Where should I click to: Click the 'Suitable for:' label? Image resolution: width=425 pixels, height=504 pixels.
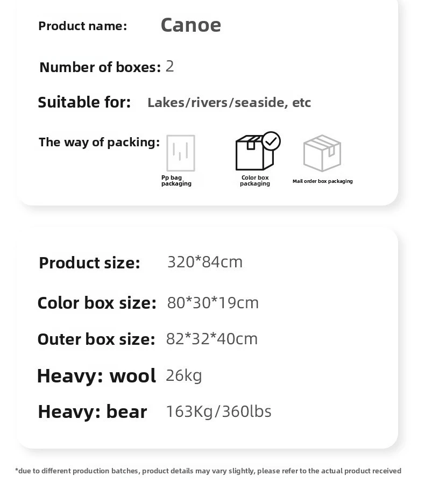click(84, 102)
